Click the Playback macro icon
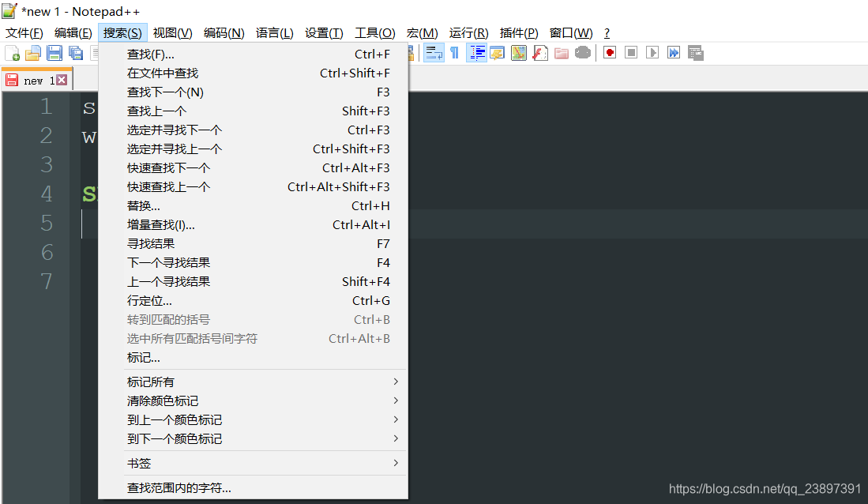 tap(652, 53)
